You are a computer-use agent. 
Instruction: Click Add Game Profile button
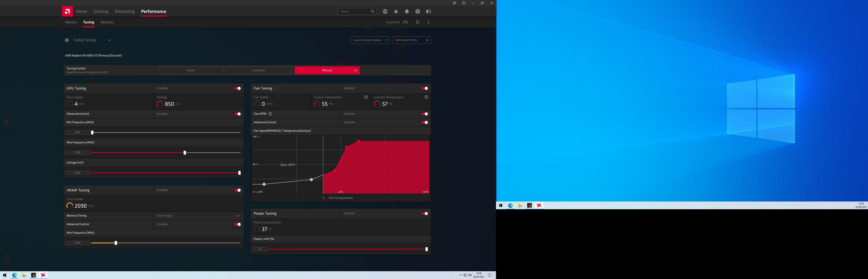411,40
